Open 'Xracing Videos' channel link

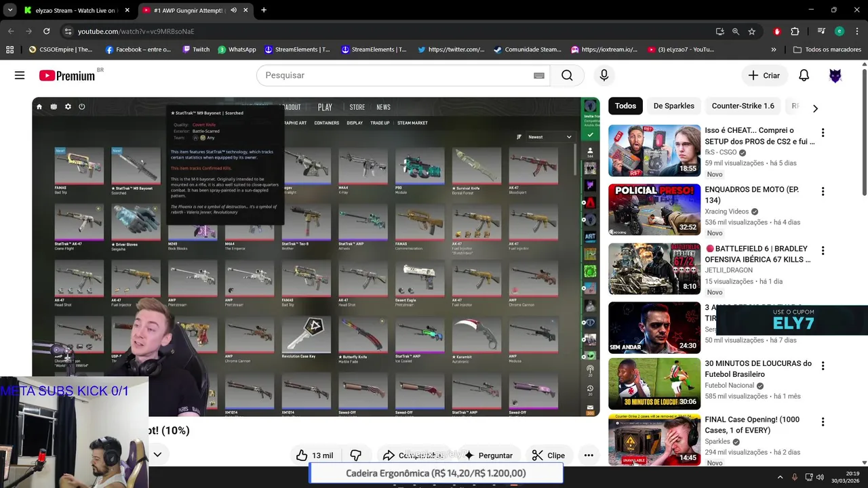pos(726,211)
